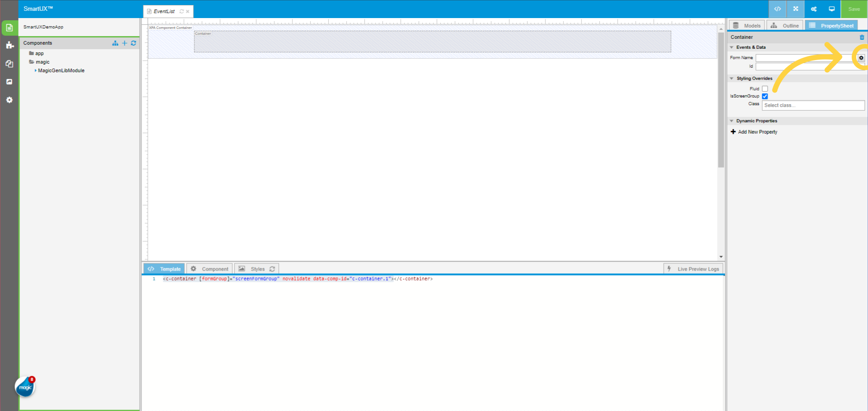
Task: Open the Select class dropdown
Action: 812,105
